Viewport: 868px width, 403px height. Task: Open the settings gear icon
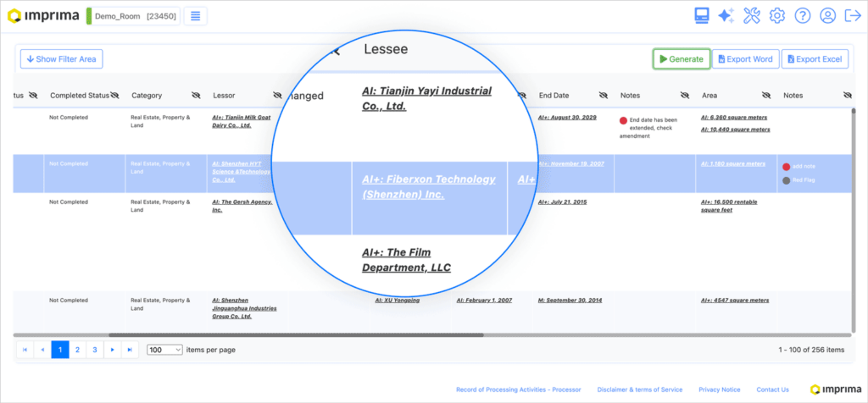(x=776, y=16)
